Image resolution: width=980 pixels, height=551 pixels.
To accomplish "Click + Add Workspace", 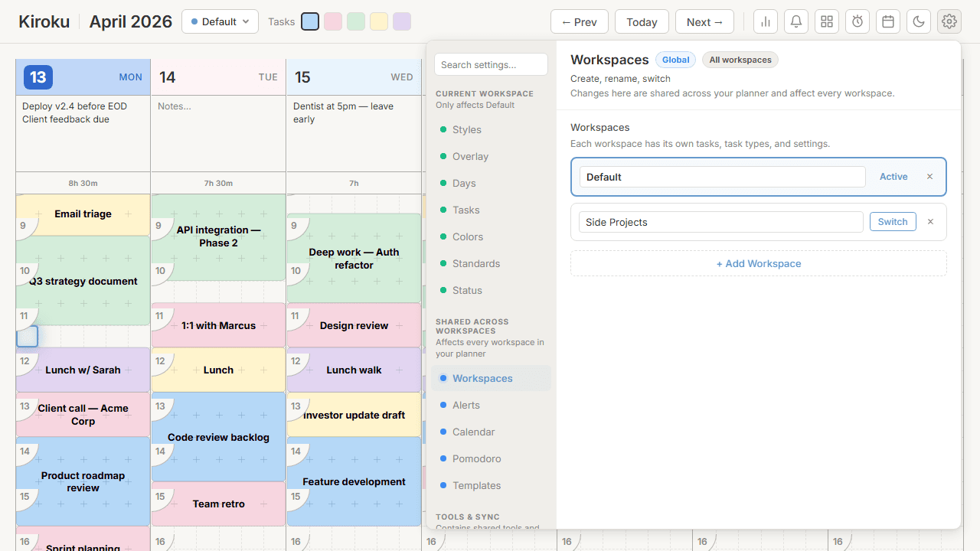I will 758,263.
